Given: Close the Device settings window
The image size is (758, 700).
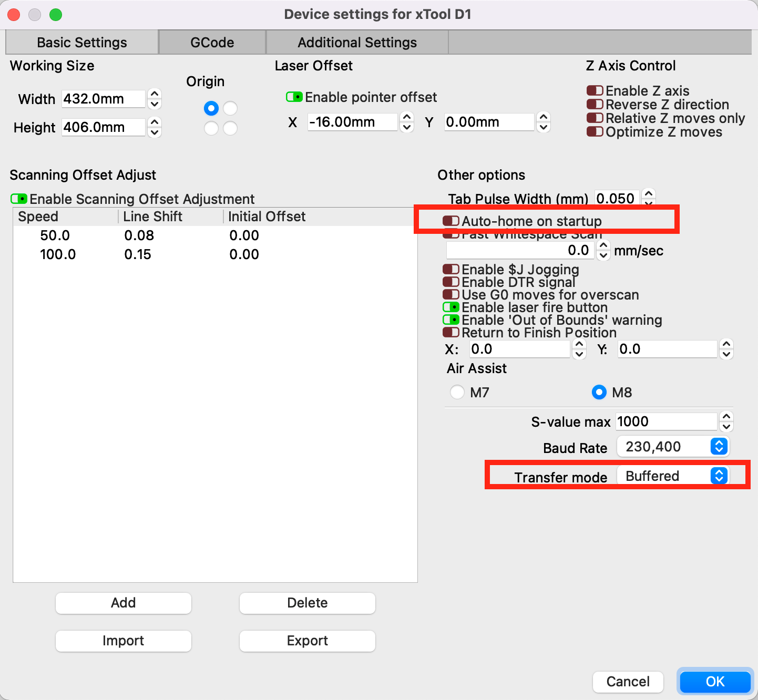Looking at the screenshot, I should point(14,15).
